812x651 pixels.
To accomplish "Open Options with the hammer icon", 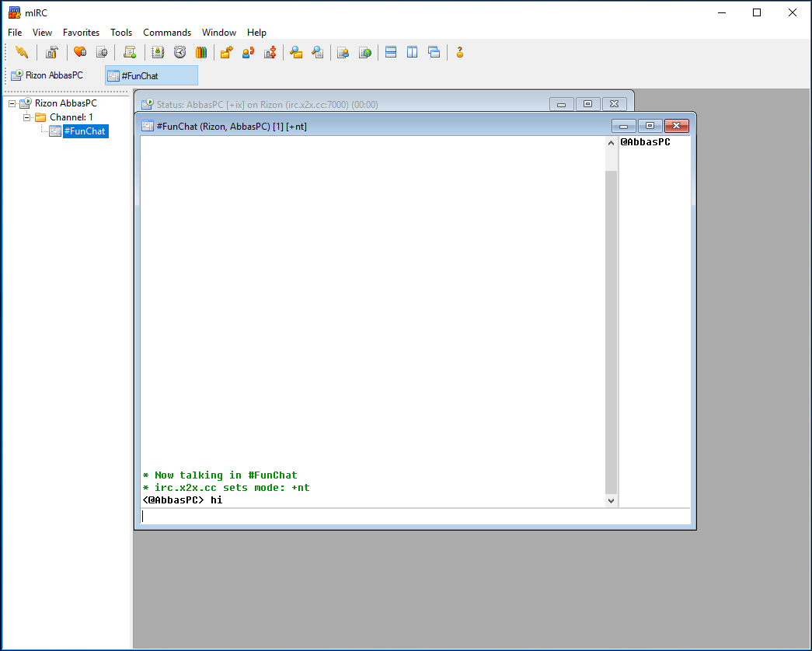I will point(51,52).
